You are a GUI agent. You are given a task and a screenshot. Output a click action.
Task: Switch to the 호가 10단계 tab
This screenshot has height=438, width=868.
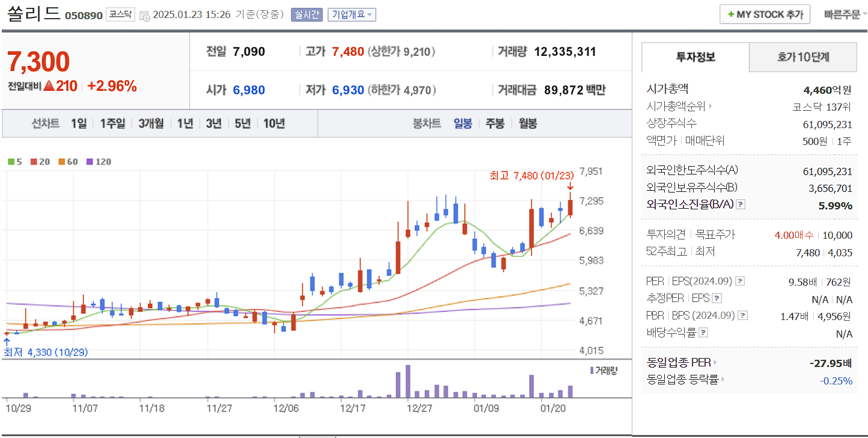(x=802, y=57)
